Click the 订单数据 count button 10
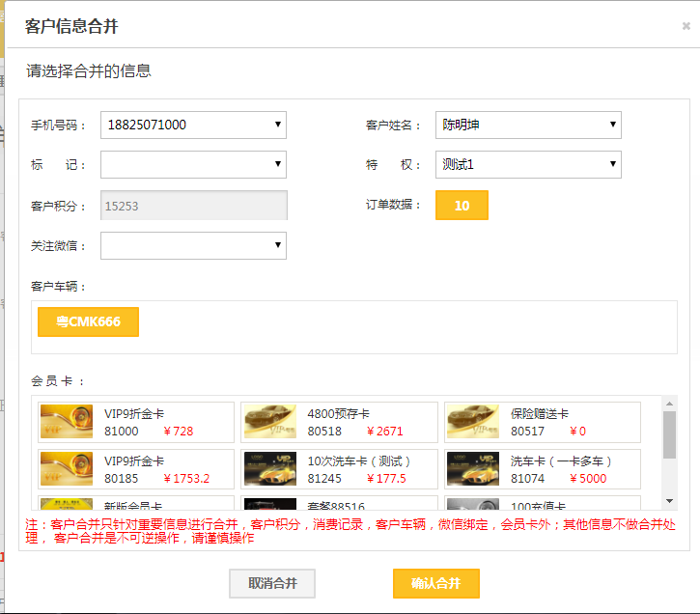 click(462, 205)
